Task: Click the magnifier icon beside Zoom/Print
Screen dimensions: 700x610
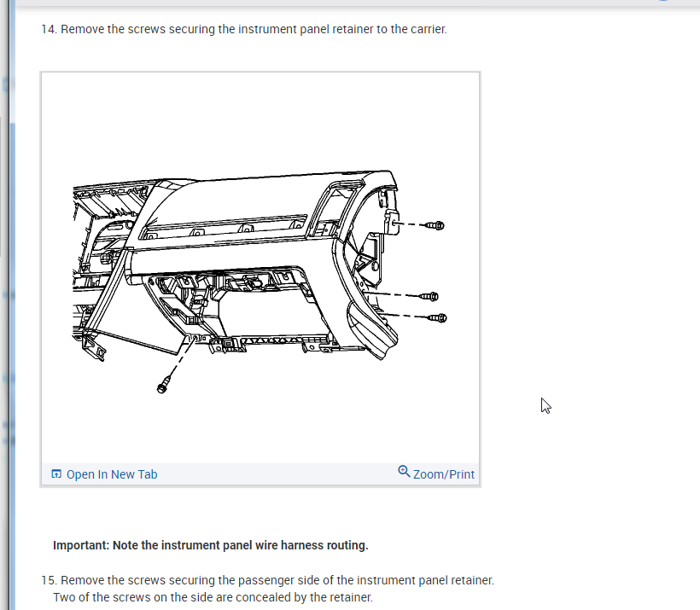Action: click(404, 471)
